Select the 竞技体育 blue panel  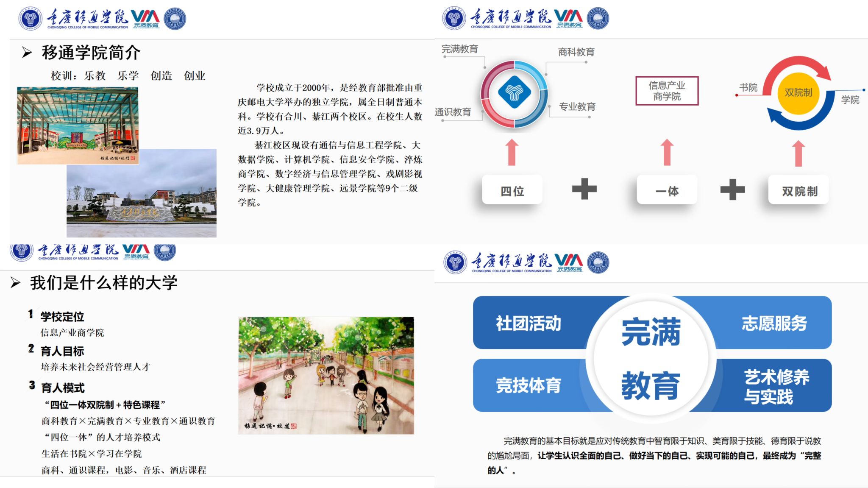(x=528, y=385)
